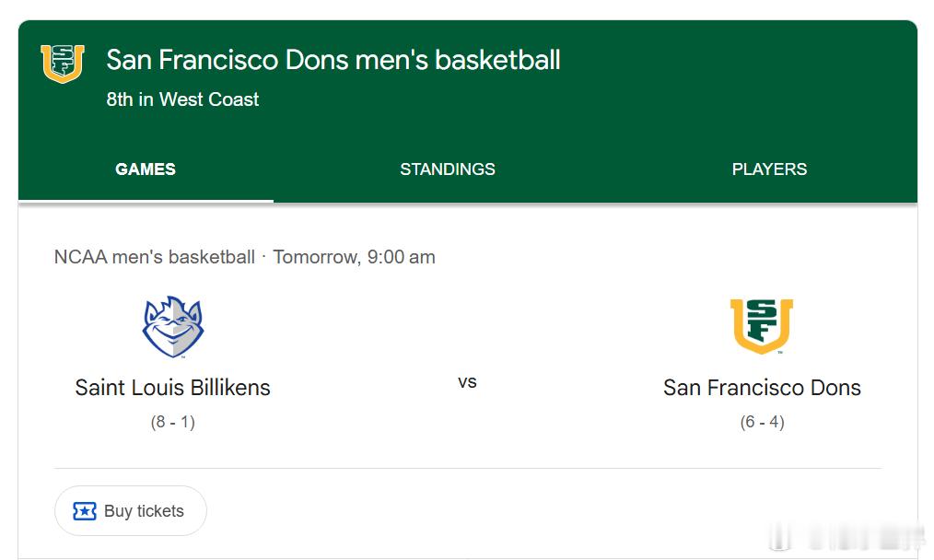Click the white underline beneath the GAMES tab
The width and height of the screenshot is (934, 560).
point(146,201)
